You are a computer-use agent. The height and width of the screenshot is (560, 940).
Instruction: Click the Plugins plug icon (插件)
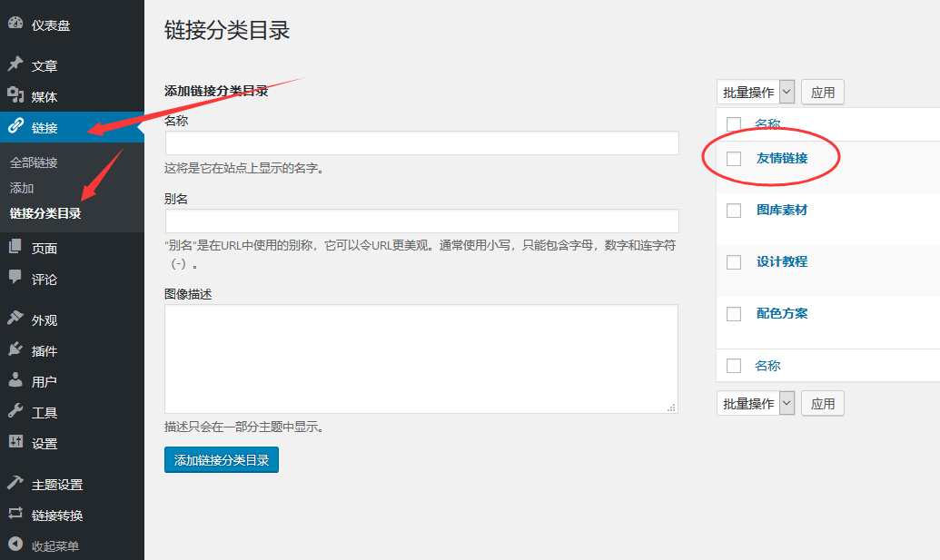pyautogui.click(x=15, y=350)
